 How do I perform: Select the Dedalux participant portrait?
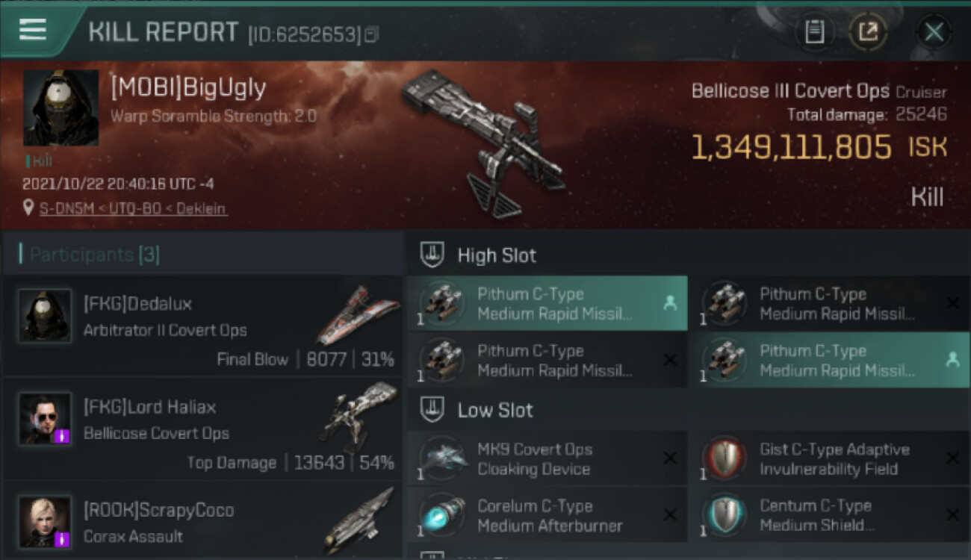[46, 316]
